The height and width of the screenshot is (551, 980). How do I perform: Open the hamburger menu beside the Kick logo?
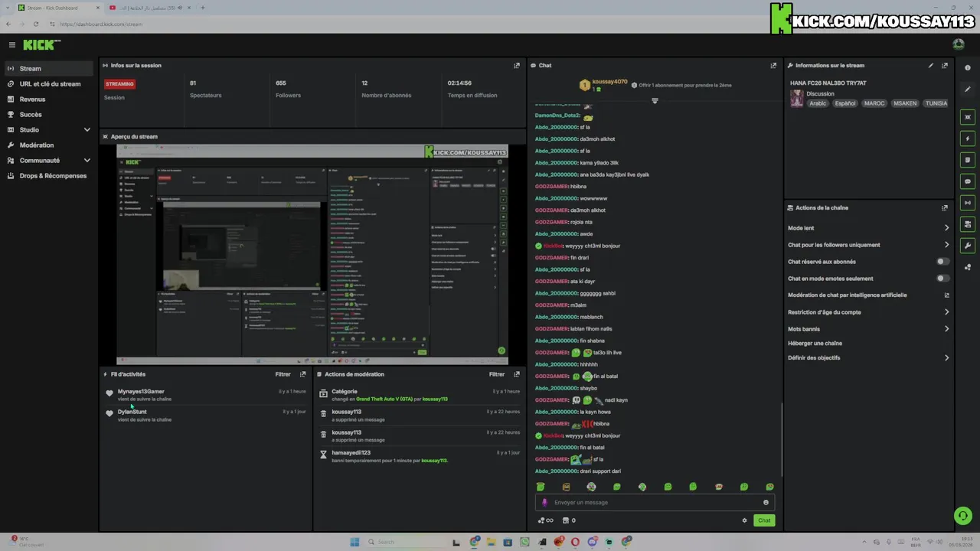[12, 45]
